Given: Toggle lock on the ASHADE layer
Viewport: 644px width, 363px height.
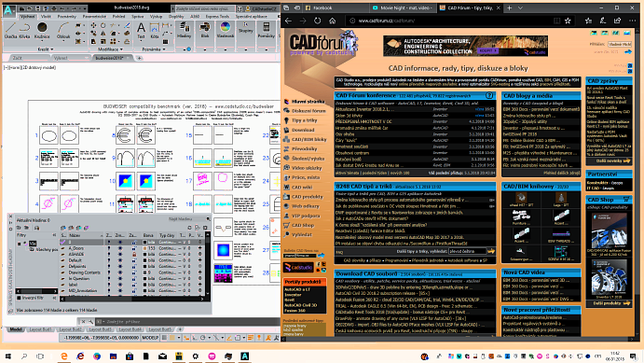Looking at the screenshot, I should click(134, 255).
